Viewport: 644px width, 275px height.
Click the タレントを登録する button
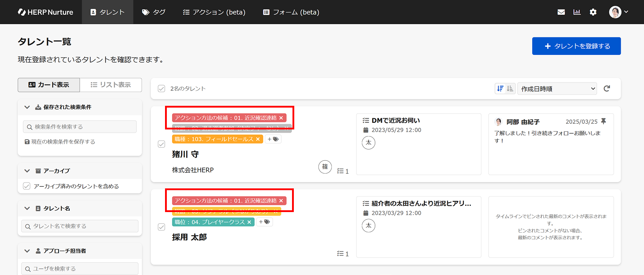[576, 46]
